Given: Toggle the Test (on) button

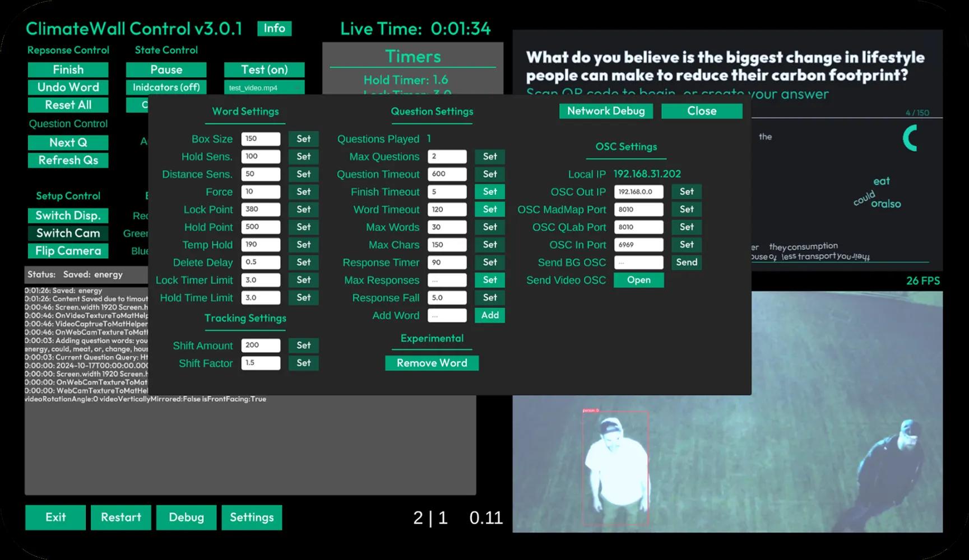Looking at the screenshot, I should 264,70.
